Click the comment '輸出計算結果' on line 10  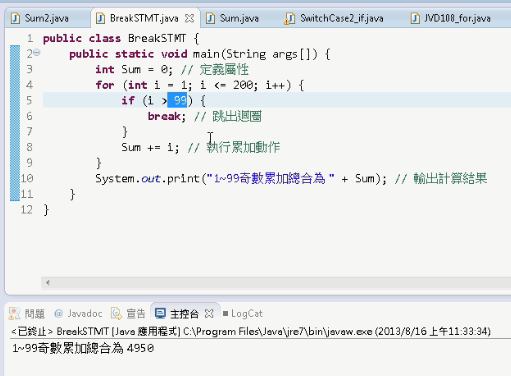pos(450,179)
